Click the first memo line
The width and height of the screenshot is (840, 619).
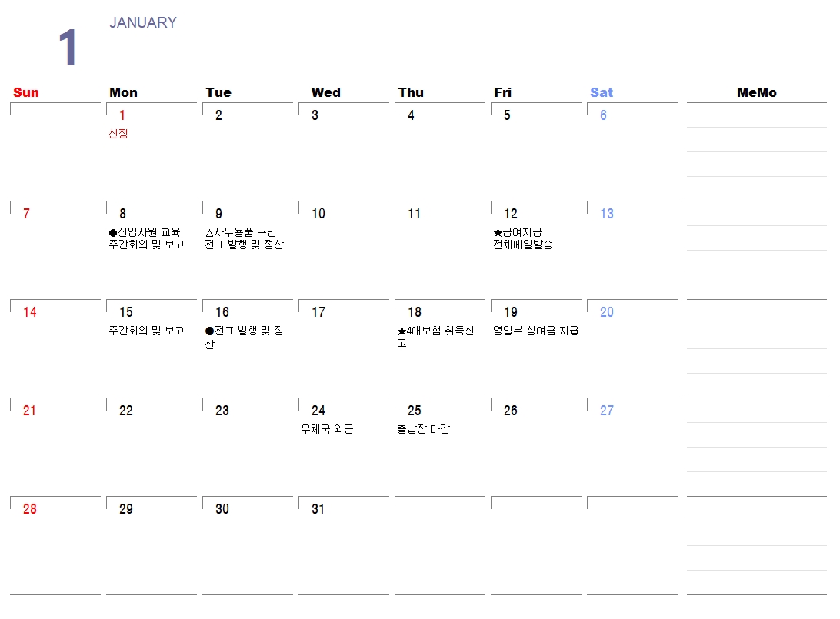tap(757, 115)
